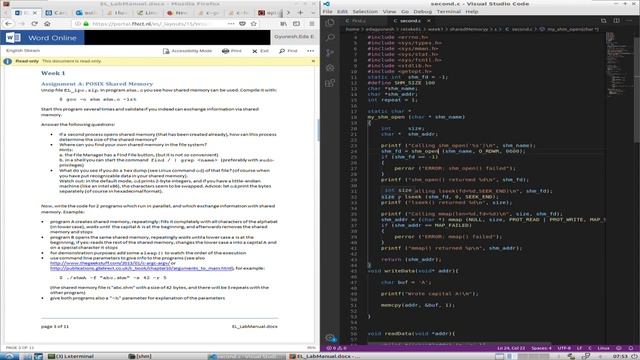Open Go menu in VS Code
The height and width of the screenshot is (360, 640).
pos(405,11)
